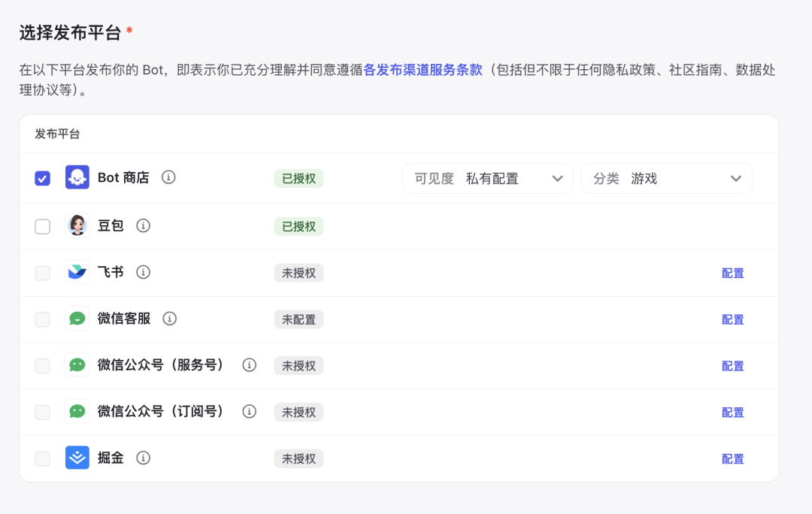Screen dimensions: 812x514
Task: Click the info icon next to 微信客服
Action: 170,319
